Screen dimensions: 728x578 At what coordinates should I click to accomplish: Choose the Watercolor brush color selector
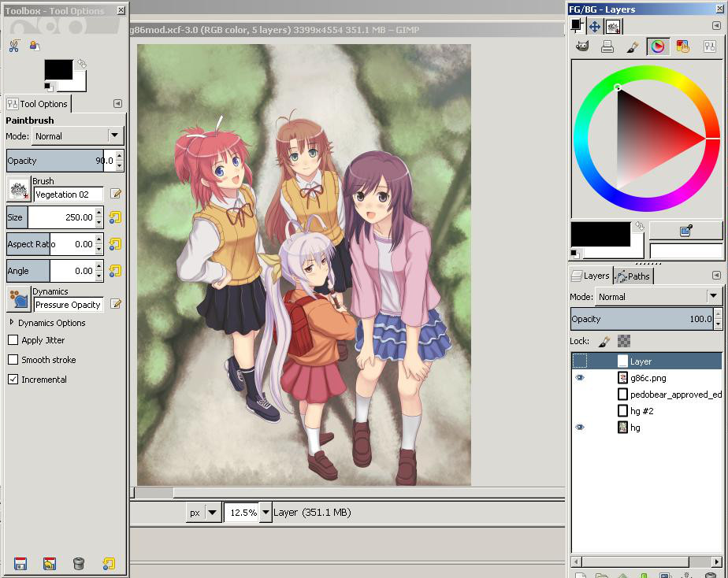[633, 46]
